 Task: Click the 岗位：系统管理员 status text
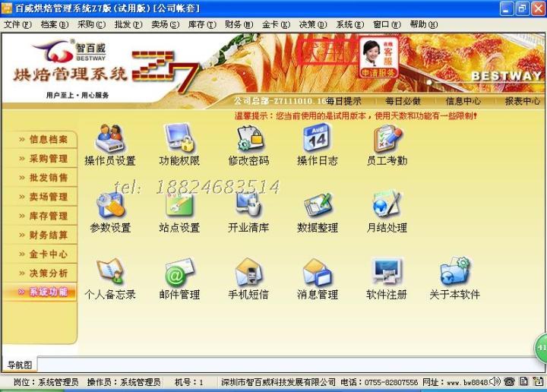[x=46, y=382]
